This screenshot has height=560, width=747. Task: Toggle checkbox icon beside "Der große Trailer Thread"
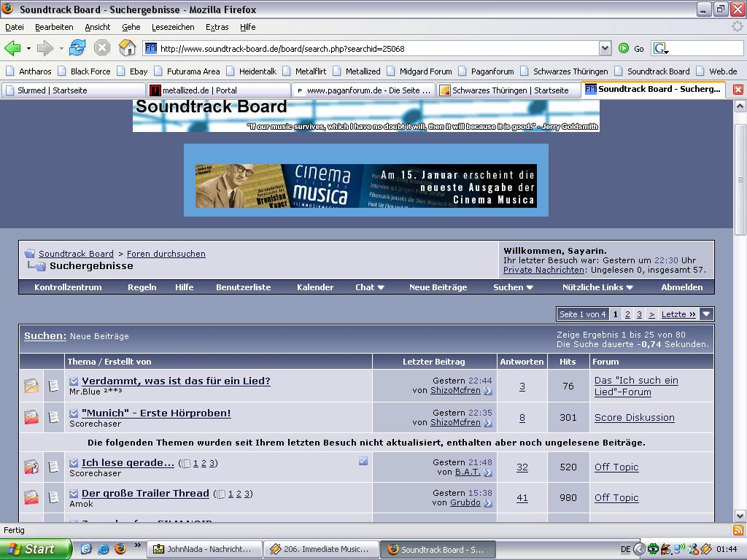pyautogui.click(x=74, y=494)
